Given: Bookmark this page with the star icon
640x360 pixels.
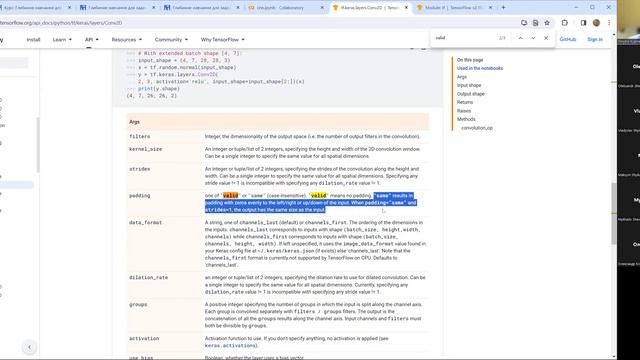Looking at the screenshot, I should point(547,23).
